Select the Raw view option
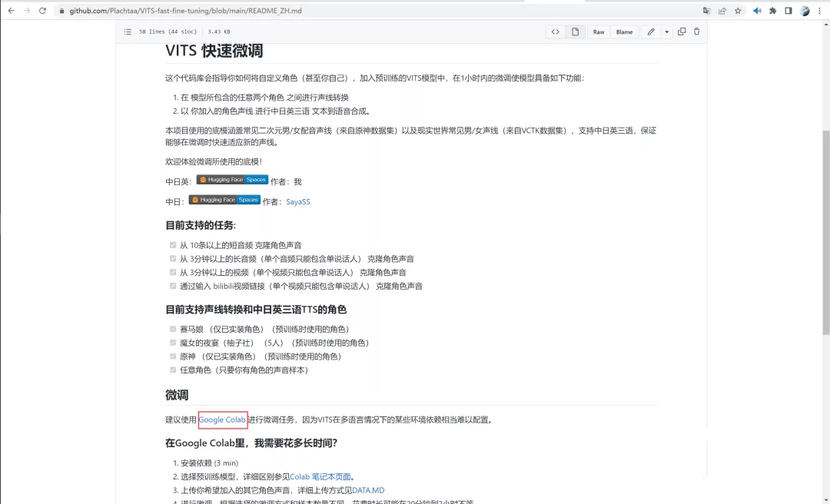 (x=597, y=31)
